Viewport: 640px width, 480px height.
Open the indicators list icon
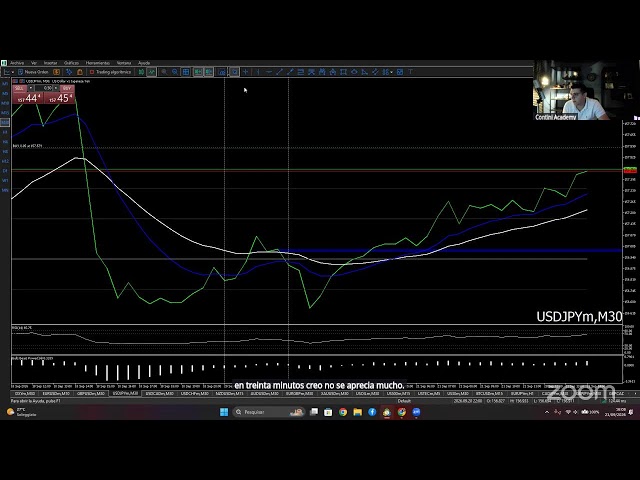coord(222,72)
